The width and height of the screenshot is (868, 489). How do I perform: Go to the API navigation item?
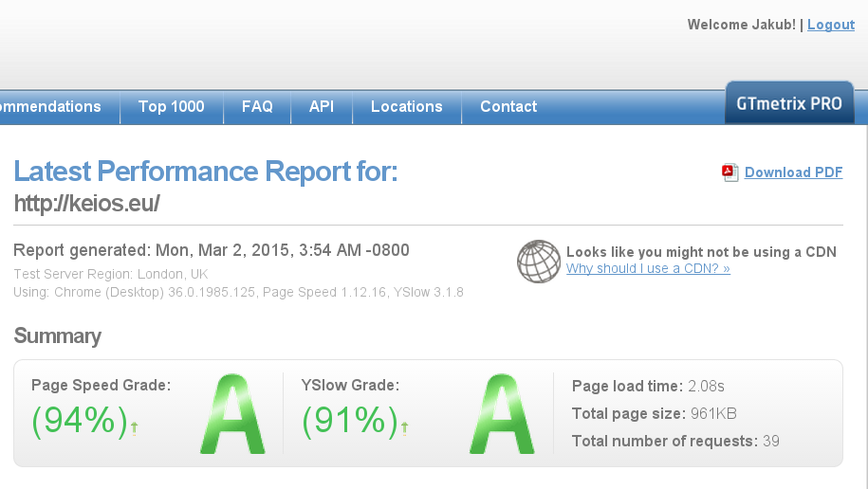[x=322, y=107]
